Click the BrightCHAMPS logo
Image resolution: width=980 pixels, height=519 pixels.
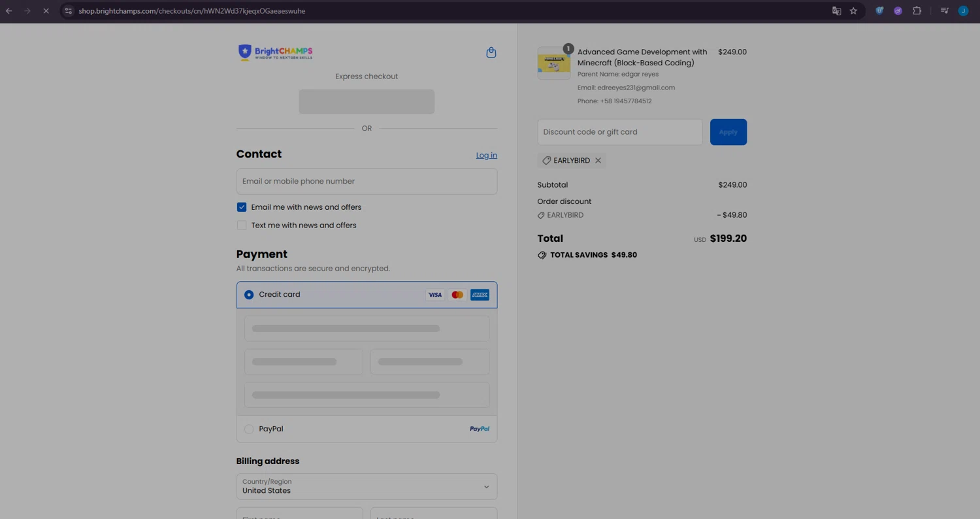tap(275, 52)
